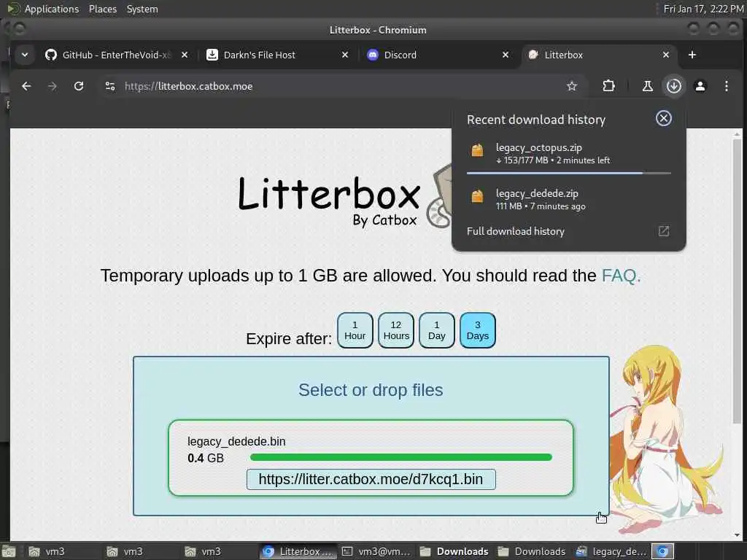
Task: Click the green upload progress bar
Action: pyautogui.click(x=401, y=457)
